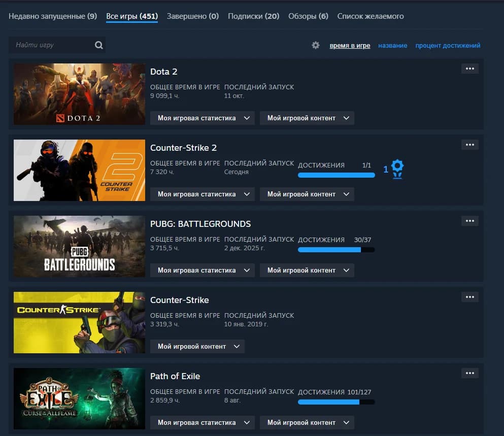Open the three-dots menu for Counter-Strike

[x=470, y=297]
